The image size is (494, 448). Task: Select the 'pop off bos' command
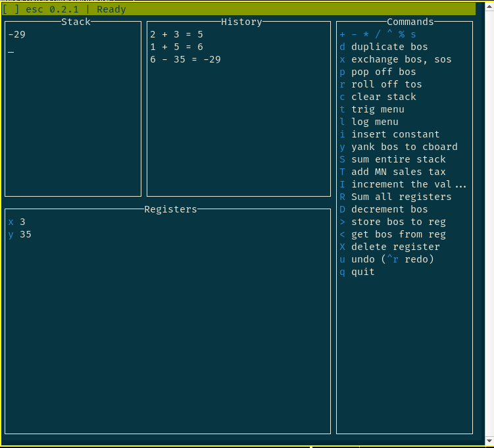(378, 72)
